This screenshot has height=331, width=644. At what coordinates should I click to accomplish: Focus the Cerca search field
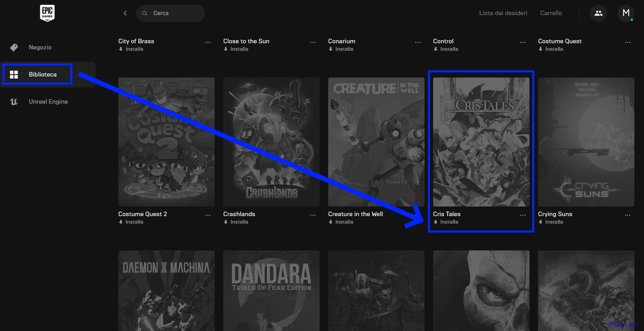(170, 13)
